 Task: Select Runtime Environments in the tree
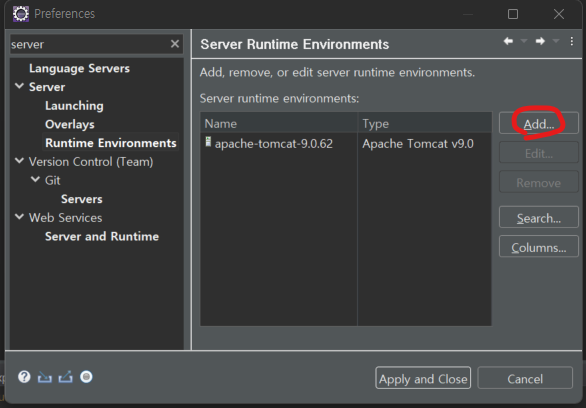[111, 143]
